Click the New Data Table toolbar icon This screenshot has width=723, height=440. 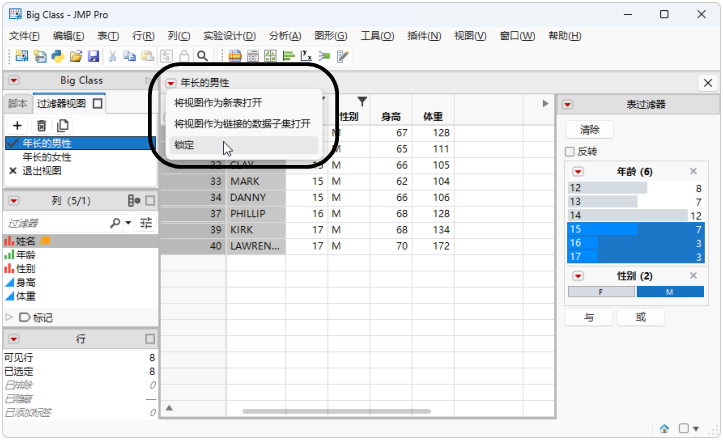pyautogui.click(x=21, y=56)
